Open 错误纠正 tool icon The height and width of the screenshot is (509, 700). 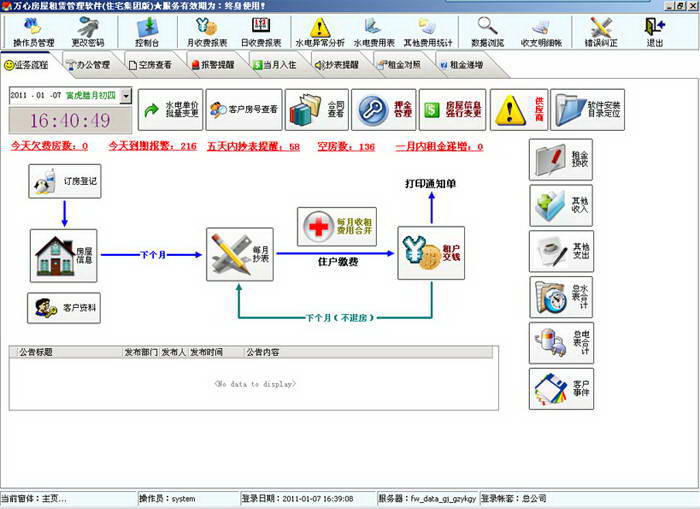[601, 32]
